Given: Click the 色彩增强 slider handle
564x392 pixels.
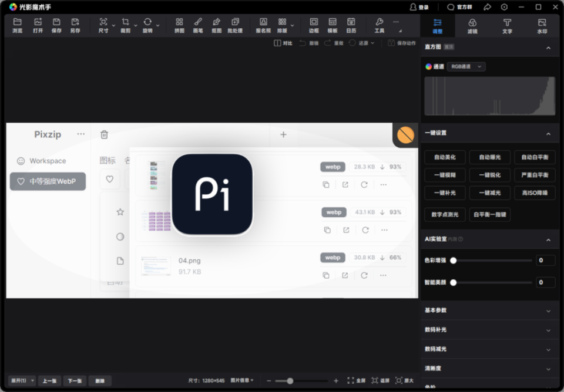Looking at the screenshot, I should [x=453, y=261].
